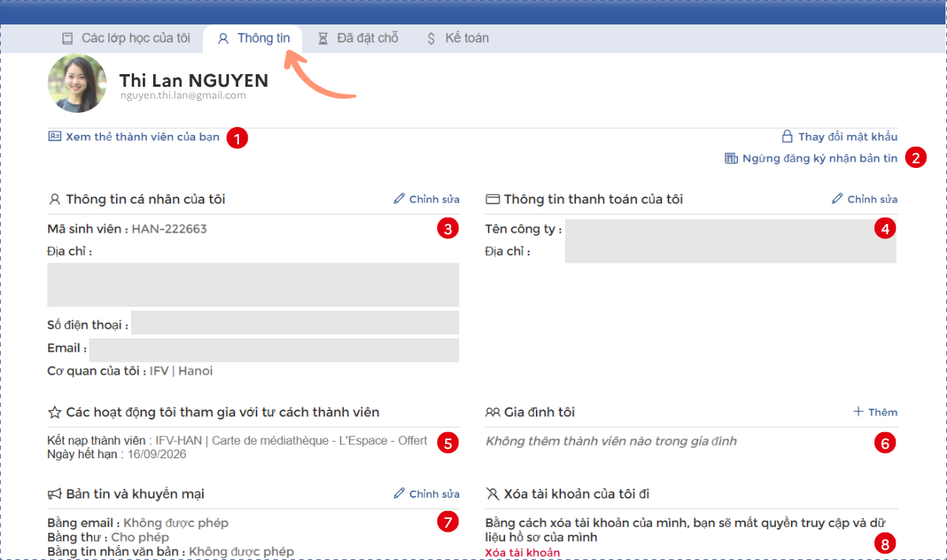Add a family member with Thêm

(882, 412)
